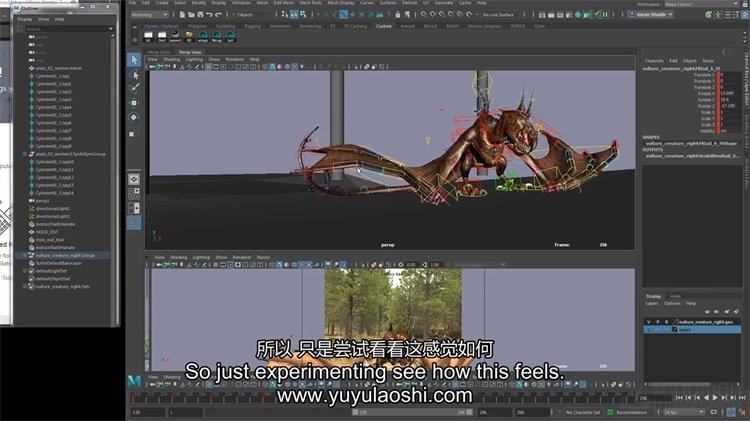Screen dimensions: 750x421
Task: Select Cylinder01_Copy5 in the Outliner
Action: pyautogui.click(x=53, y=115)
